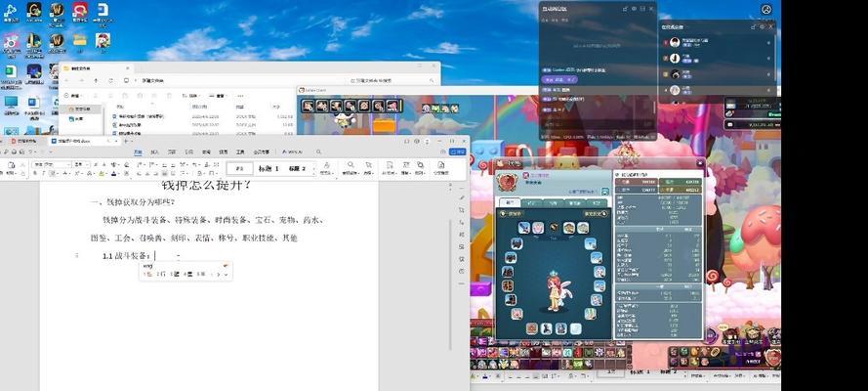The width and height of the screenshot is (868, 391).
Task: Open the Find and Replace magnifier in WPS ribbon
Action: (x=351, y=165)
